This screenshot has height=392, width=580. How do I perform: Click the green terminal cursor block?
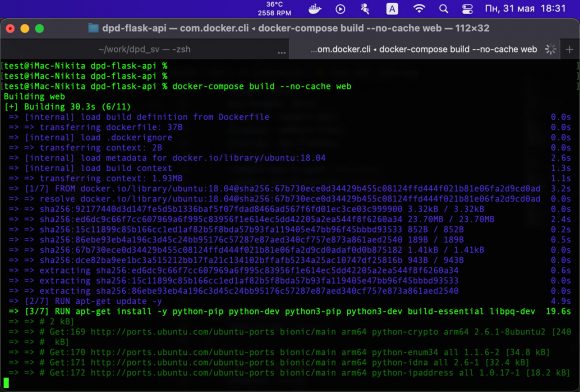[6, 383]
